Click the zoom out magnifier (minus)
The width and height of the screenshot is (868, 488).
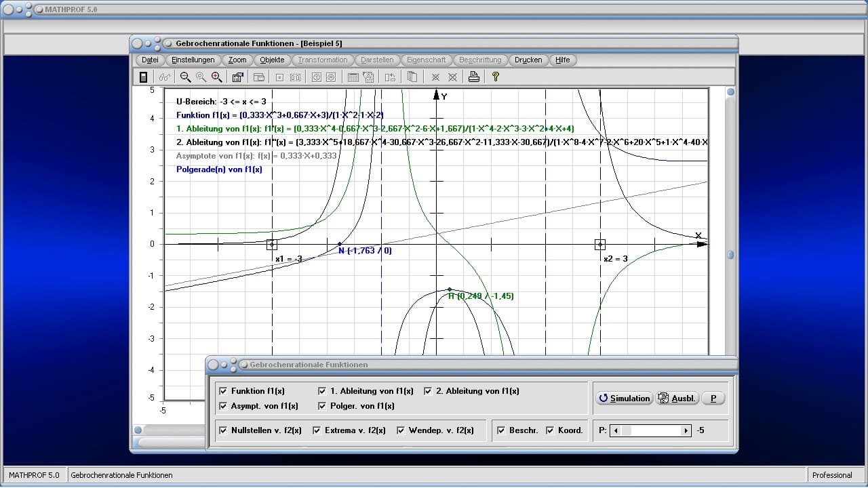point(185,77)
